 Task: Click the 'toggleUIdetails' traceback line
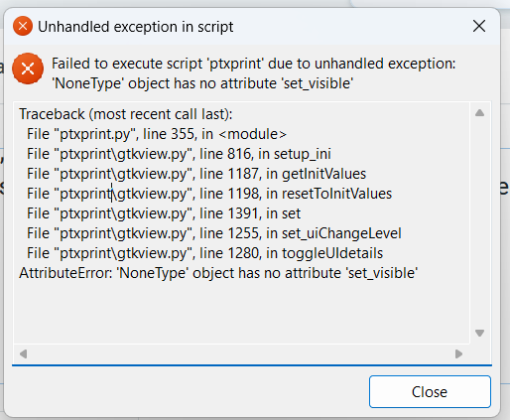204,253
